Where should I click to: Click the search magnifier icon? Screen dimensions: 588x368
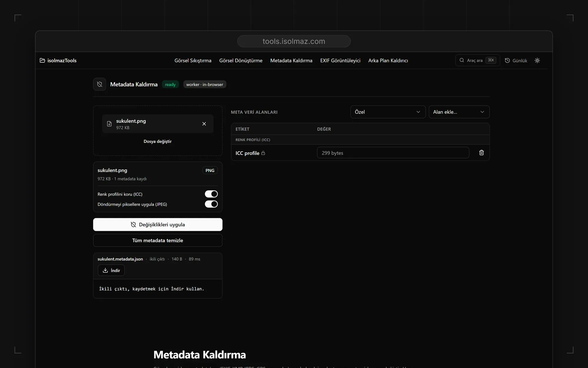click(462, 60)
